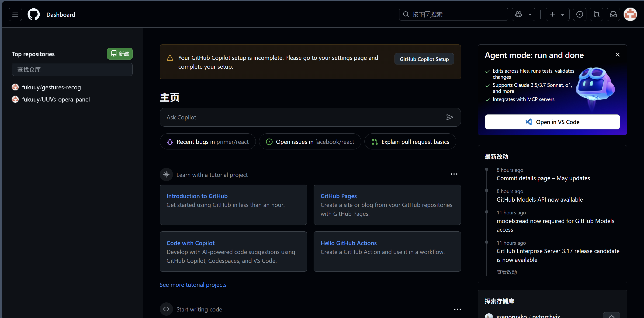644x318 pixels.
Task: Open the Start writing code overflow menu
Action: 457,309
